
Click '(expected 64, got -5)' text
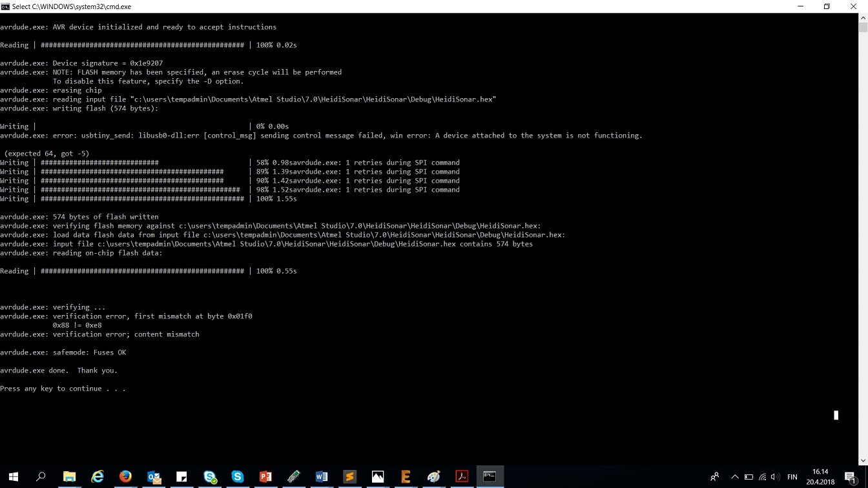coord(47,154)
